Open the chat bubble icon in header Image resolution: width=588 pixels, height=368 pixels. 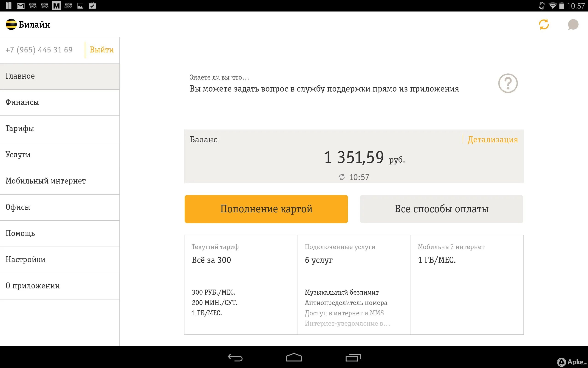[573, 25]
